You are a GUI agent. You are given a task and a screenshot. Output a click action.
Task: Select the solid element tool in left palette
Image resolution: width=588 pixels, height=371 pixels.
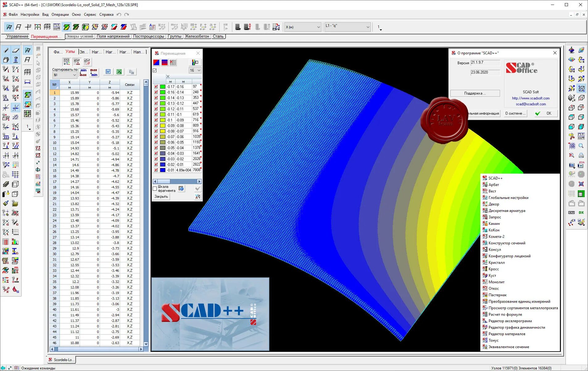[6, 60]
